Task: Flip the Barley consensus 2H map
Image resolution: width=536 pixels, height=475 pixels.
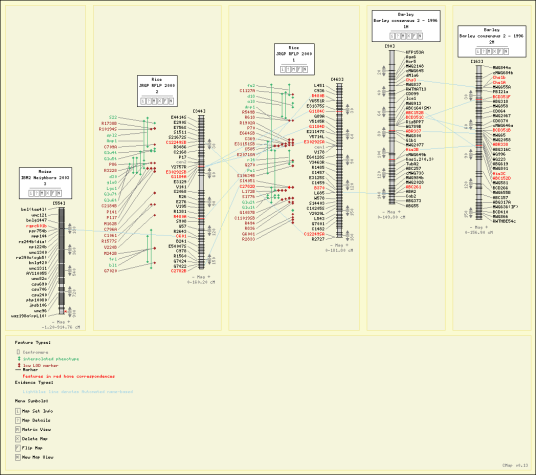Action: (500, 51)
